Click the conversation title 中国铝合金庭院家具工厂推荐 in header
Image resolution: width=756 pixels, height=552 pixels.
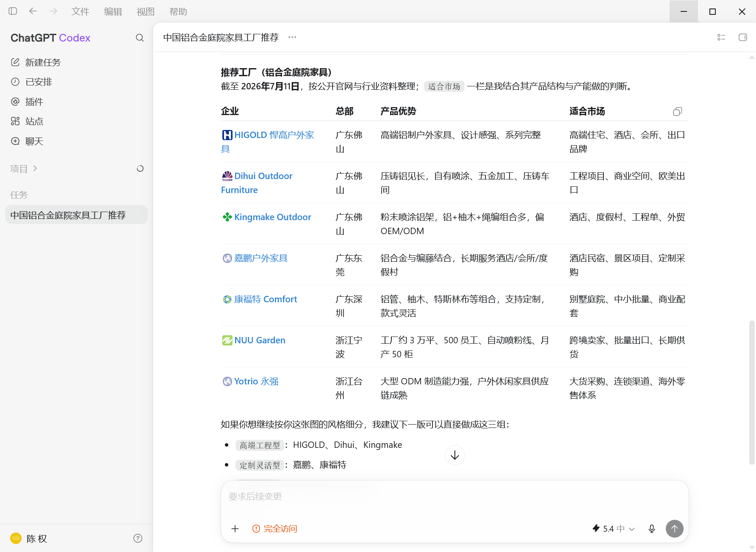[221, 37]
